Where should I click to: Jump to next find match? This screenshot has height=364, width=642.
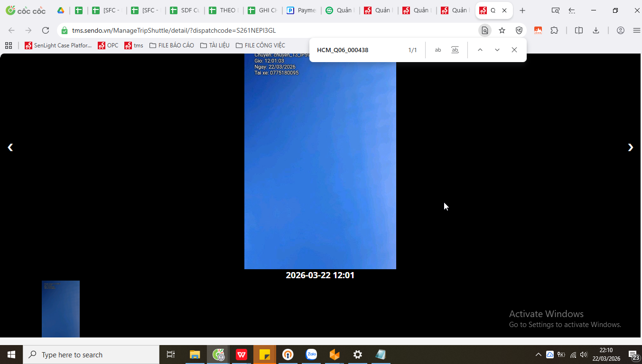pos(497,50)
